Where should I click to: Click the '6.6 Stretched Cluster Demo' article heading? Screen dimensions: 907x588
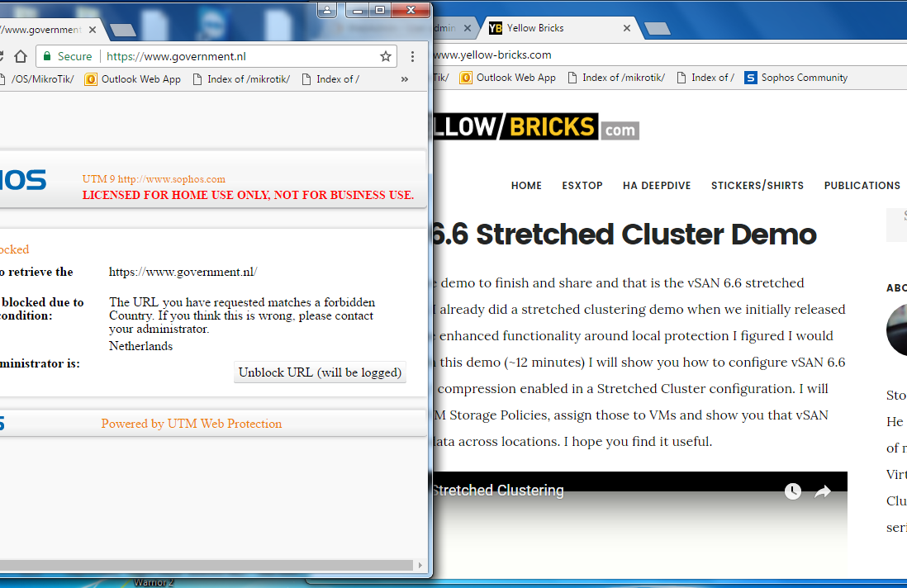point(625,235)
